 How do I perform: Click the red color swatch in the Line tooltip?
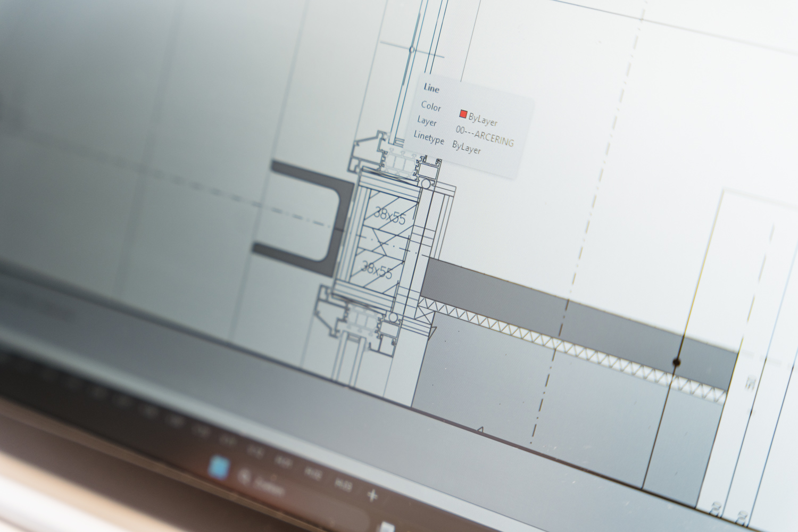point(463,114)
